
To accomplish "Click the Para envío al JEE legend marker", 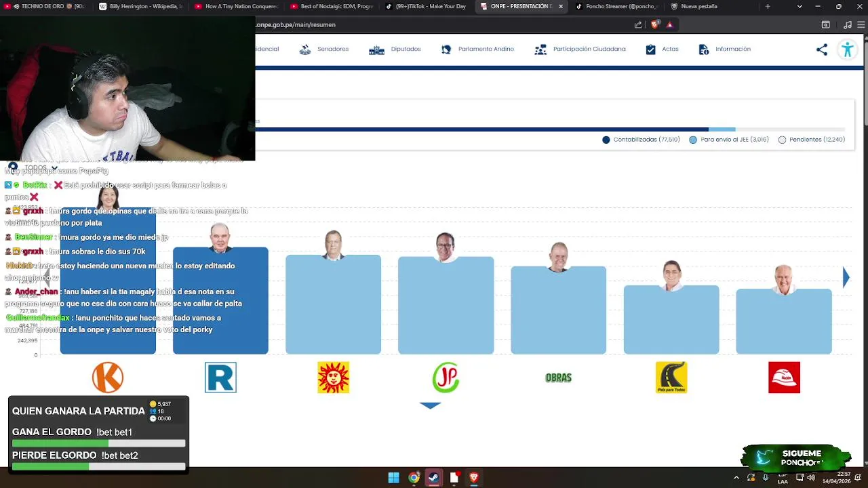I will click(693, 140).
